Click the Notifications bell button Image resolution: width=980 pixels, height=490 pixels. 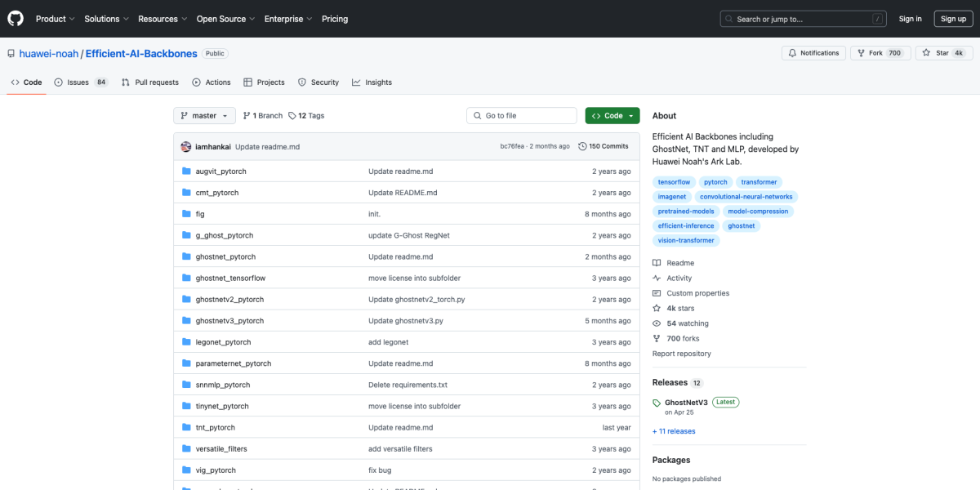coord(813,53)
